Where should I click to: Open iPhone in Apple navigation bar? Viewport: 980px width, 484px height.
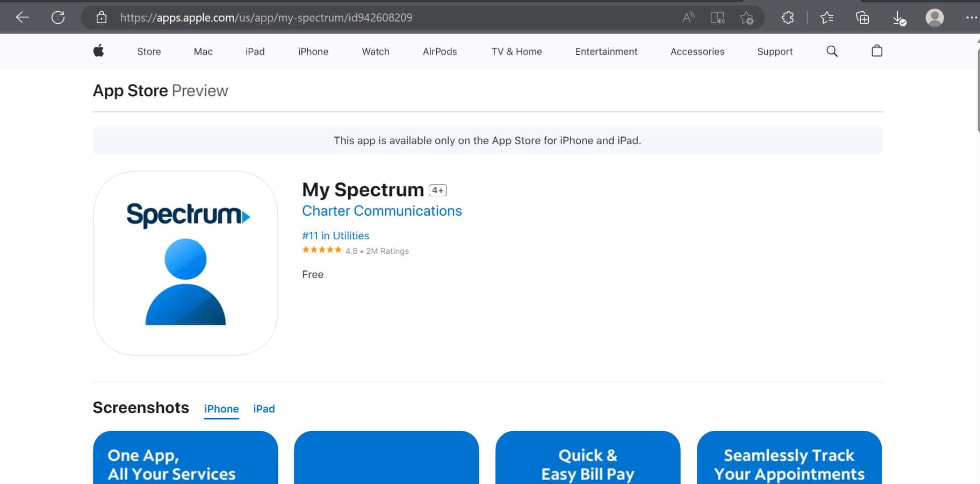pos(313,52)
